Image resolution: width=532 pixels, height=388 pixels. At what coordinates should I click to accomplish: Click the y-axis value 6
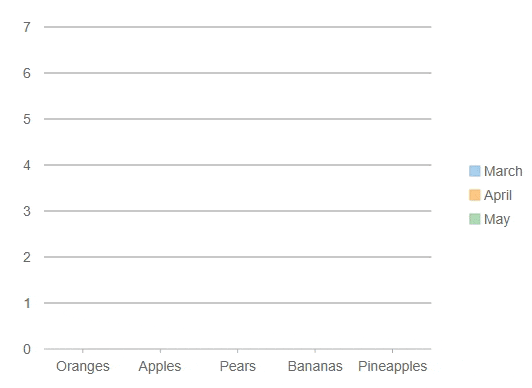pyautogui.click(x=27, y=73)
